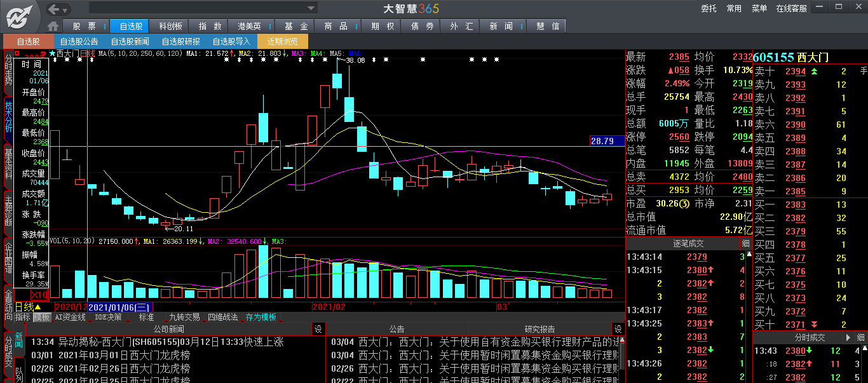Click the home icon in the toolbar
This screenshot has height=383, width=868.
[53, 26]
